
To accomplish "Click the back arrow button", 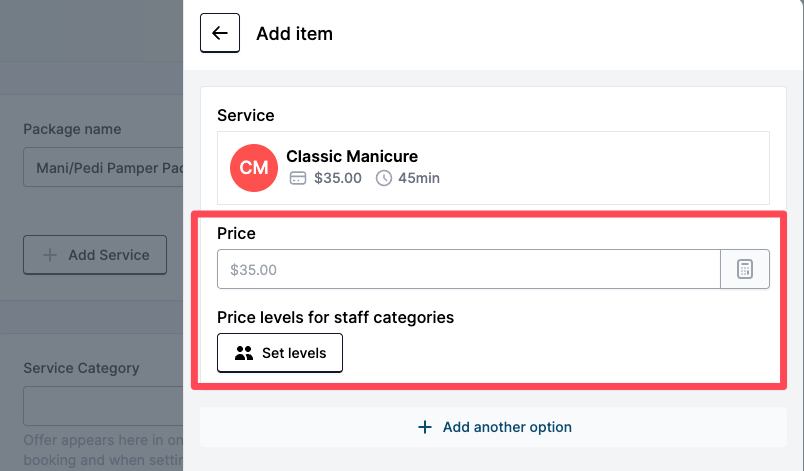I will pos(220,33).
